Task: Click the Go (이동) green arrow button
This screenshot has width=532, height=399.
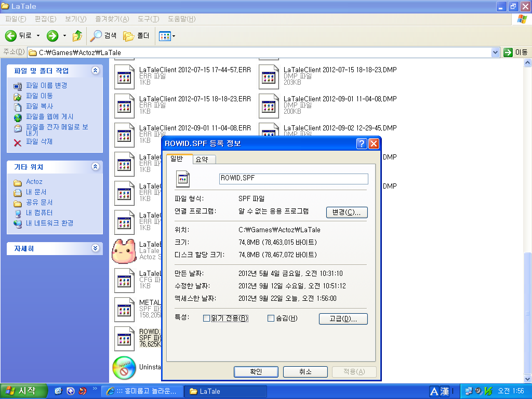Action: [508, 52]
